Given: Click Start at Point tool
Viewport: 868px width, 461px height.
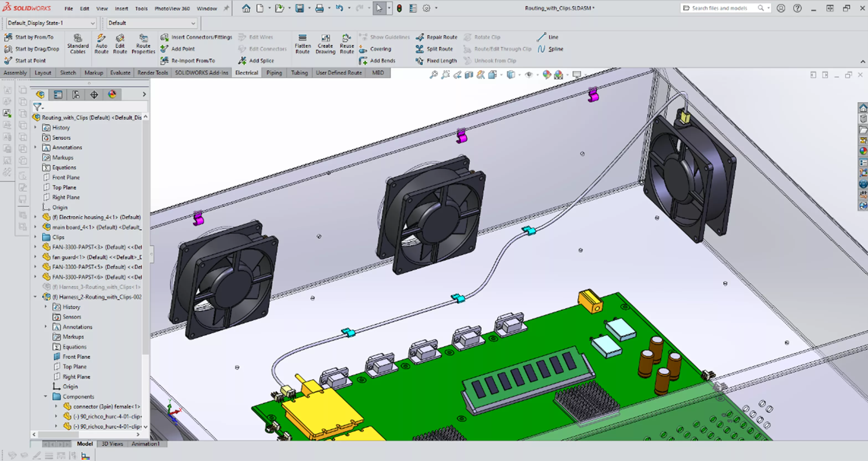Looking at the screenshot, I should coord(25,61).
